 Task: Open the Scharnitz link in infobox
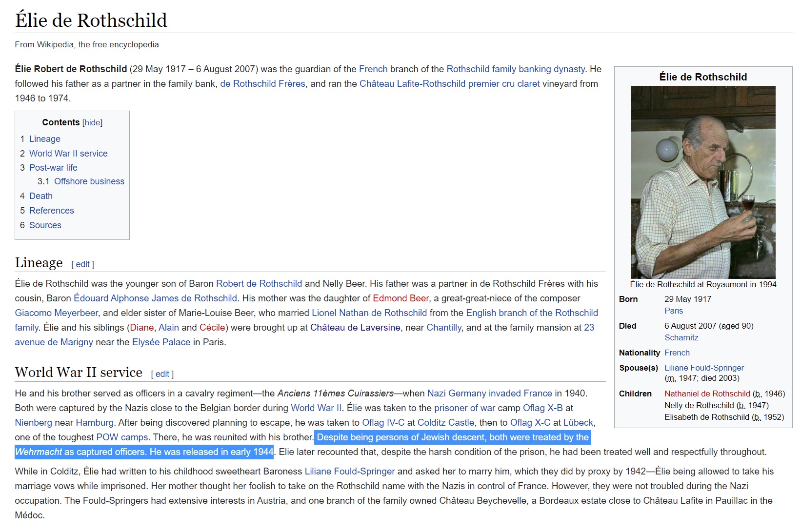click(681, 338)
